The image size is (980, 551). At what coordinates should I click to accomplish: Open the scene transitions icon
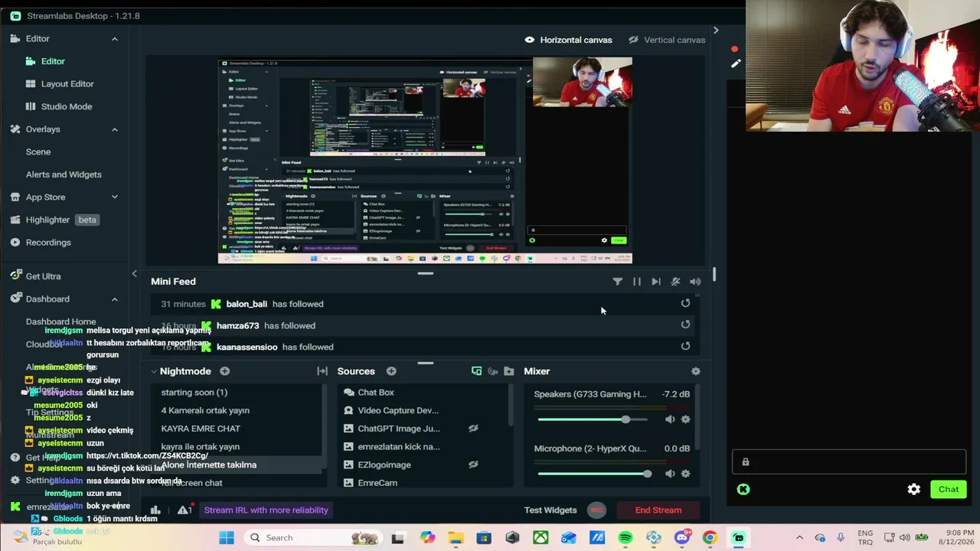(322, 371)
